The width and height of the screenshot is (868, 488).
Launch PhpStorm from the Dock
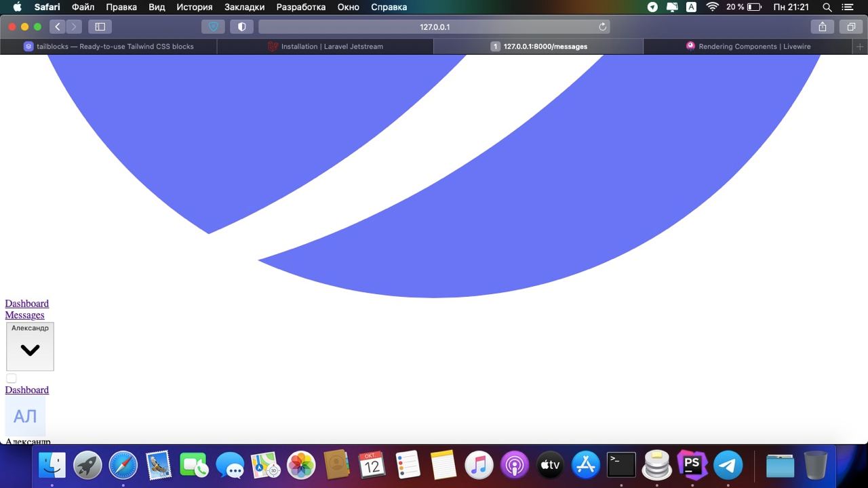click(692, 466)
